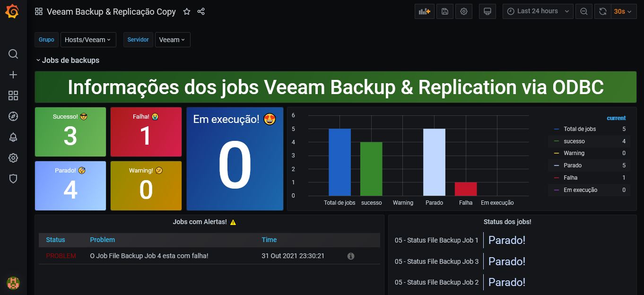Click the light blue Parado bar
This screenshot has width=644, height=295.
pos(434,162)
